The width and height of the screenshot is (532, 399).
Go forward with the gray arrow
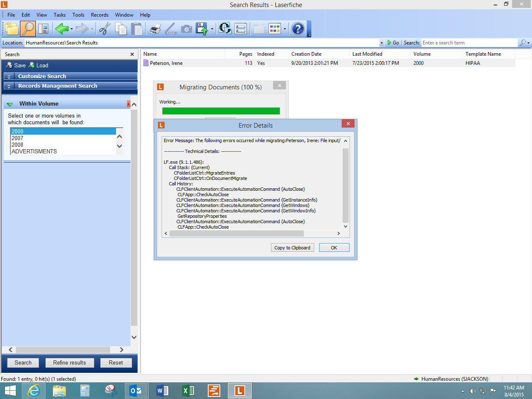(82, 29)
